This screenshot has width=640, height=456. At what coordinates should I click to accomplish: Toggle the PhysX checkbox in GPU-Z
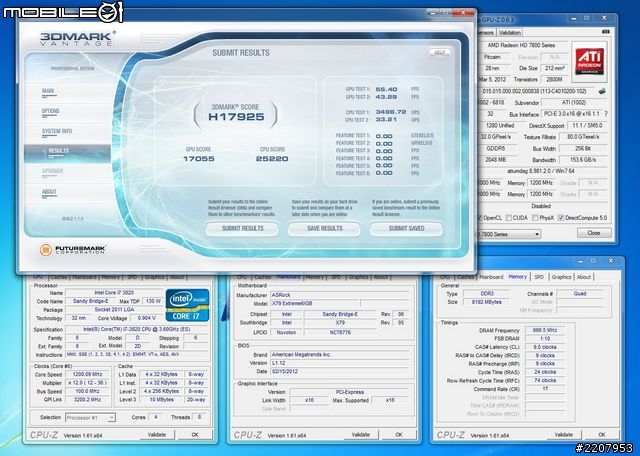535,218
